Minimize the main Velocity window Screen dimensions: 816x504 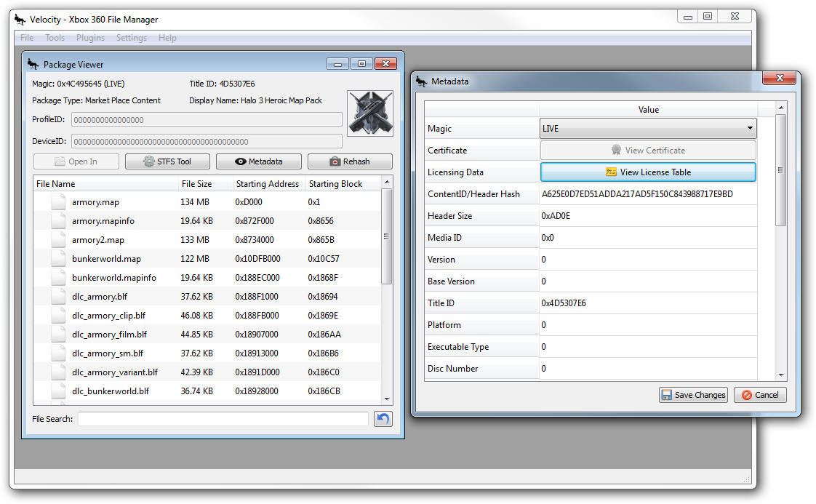click(x=687, y=16)
